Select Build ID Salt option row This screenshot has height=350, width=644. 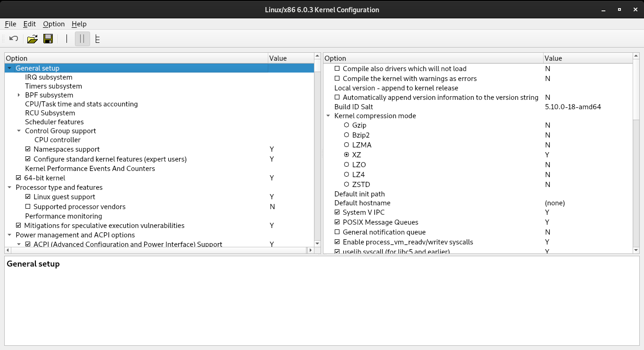coord(354,107)
